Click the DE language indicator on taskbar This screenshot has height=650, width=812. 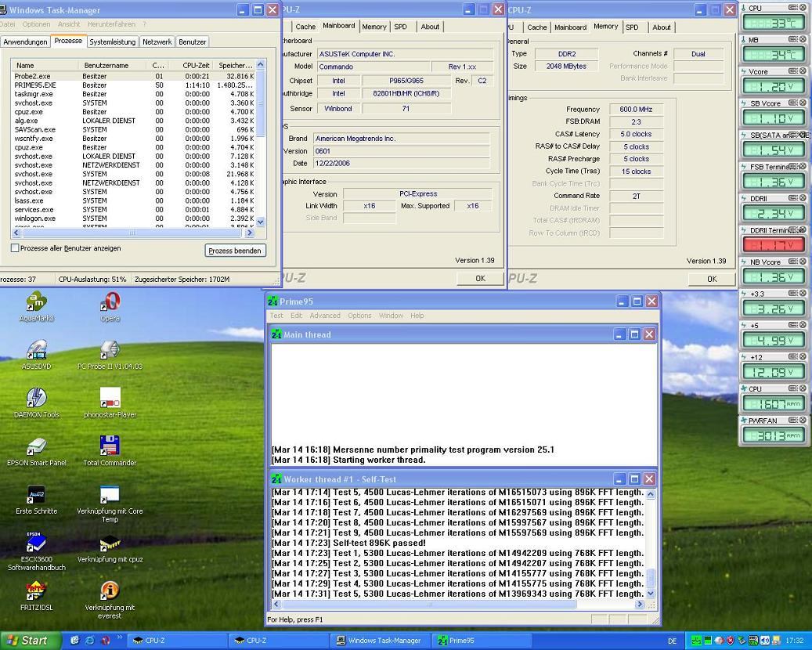(x=672, y=641)
